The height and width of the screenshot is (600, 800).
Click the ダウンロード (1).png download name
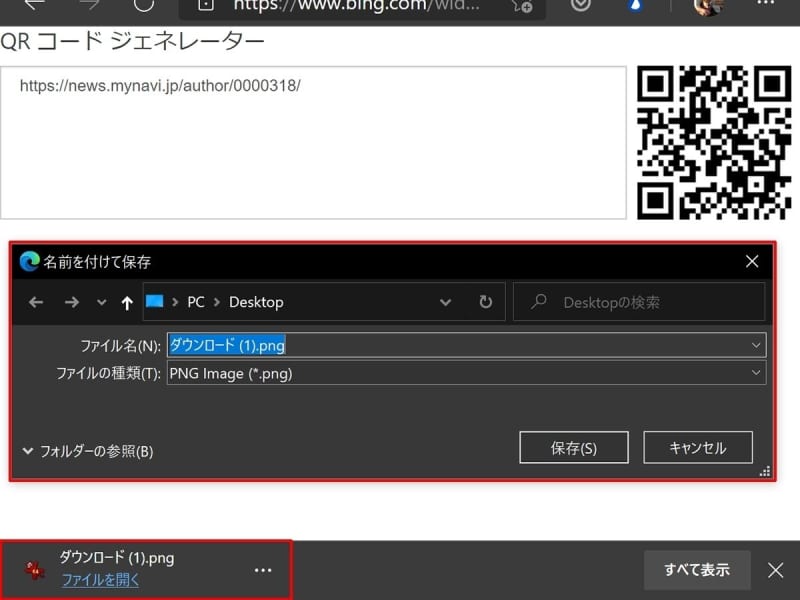coord(117,557)
